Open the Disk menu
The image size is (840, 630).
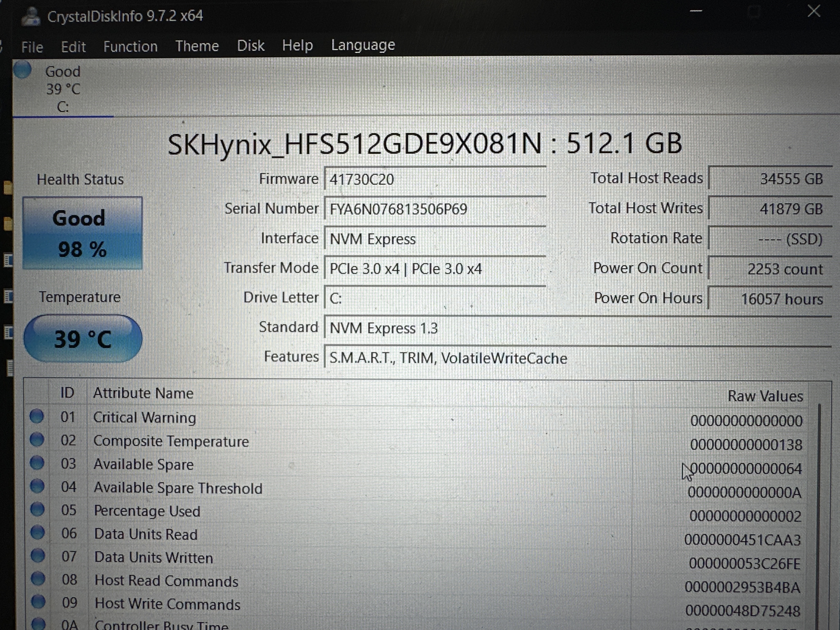[251, 46]
